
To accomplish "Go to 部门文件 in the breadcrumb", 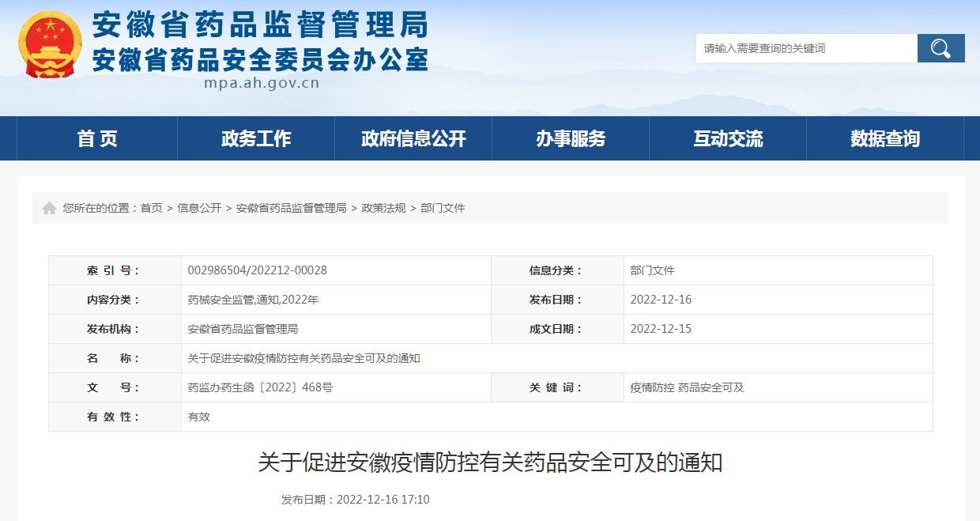I will [443, 208].
